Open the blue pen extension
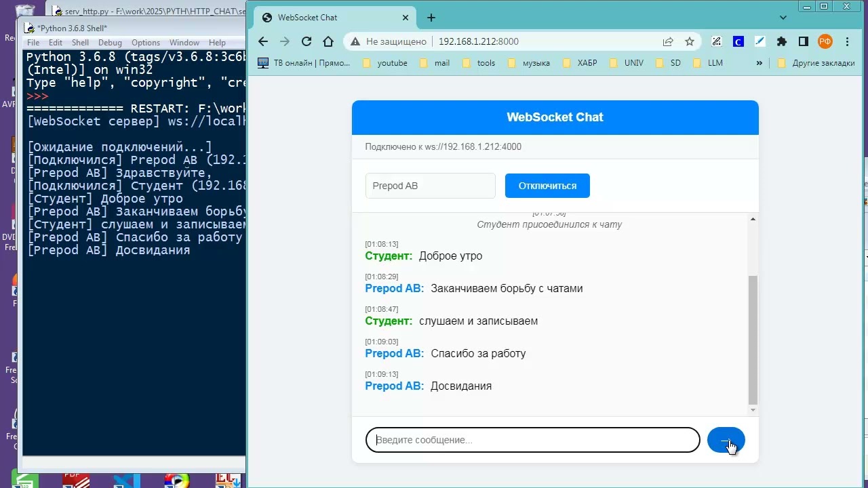Viewport: 868px width, 488px height. tap(759, 41)
